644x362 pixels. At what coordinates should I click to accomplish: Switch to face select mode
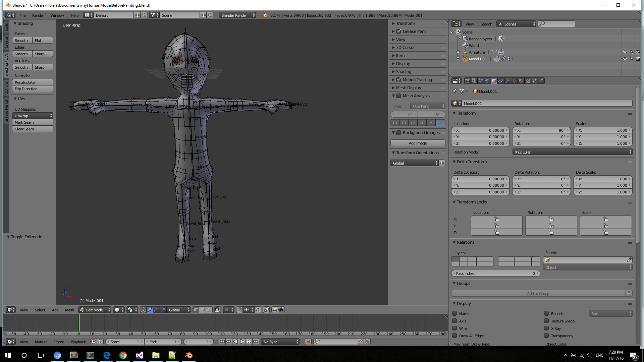(209, 310)
